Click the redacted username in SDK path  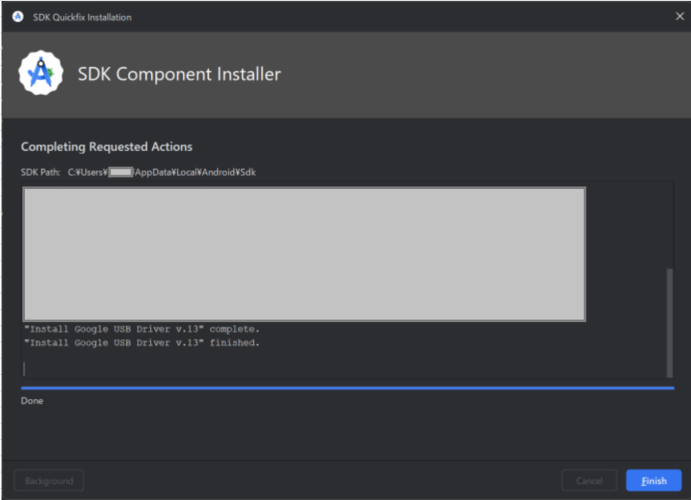(120, 172)
